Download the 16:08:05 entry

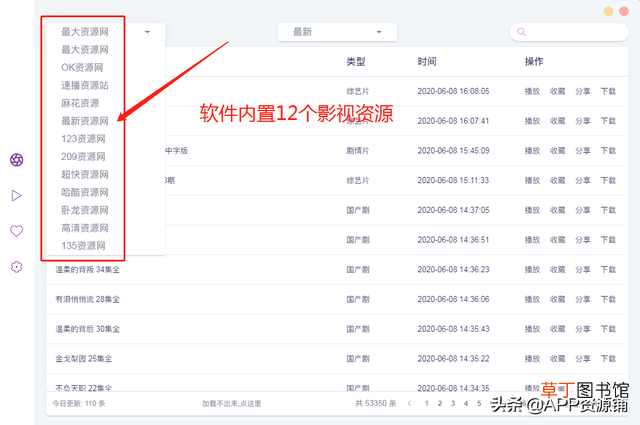click(608, 91)
